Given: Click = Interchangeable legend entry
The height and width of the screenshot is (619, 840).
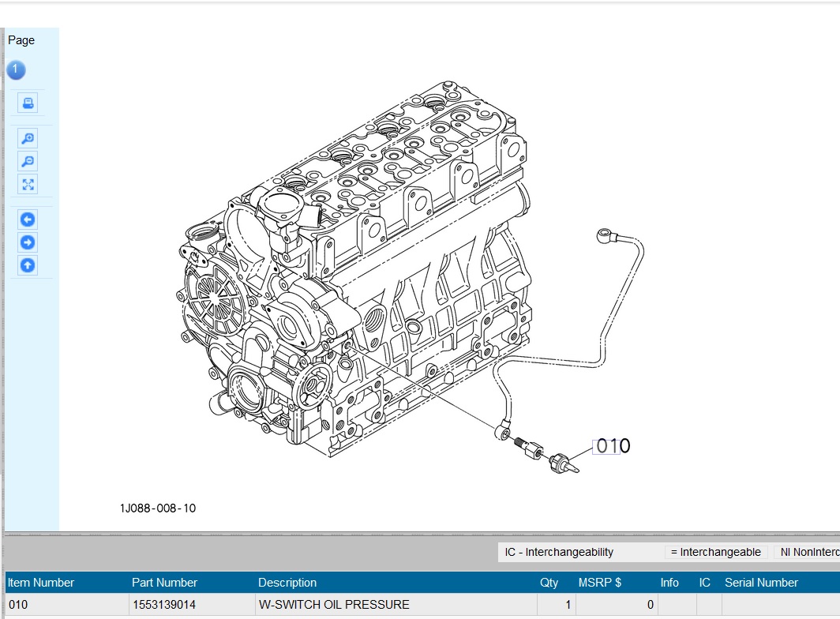Looking at the screenshot, I should pos(716,552).
